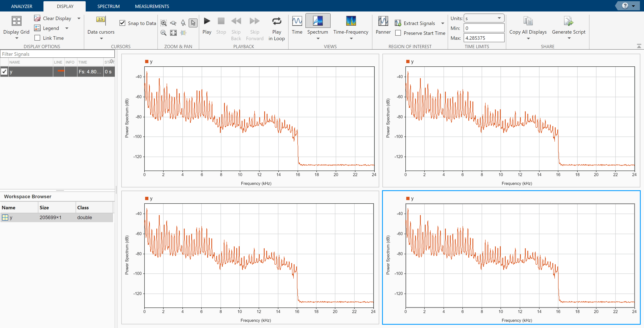Select the Display Grid icon
This screenshot has width=644, height=328.
(17, 21)
